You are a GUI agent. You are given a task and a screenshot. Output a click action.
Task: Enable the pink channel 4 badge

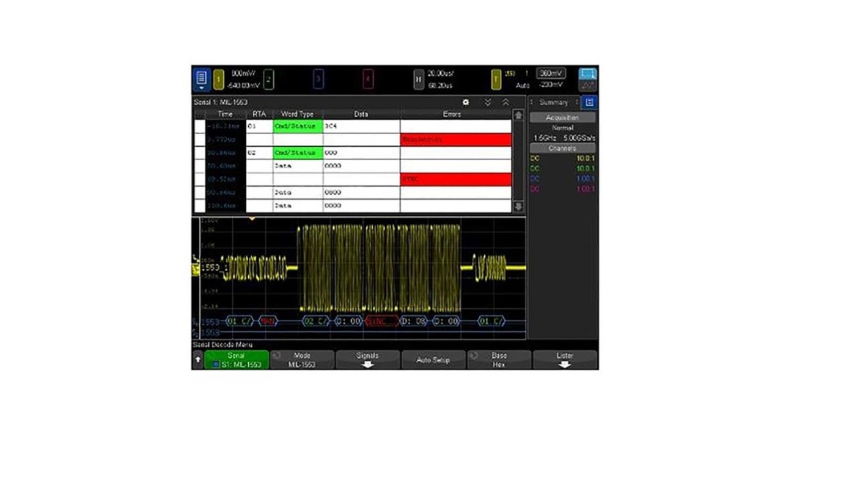367,79
